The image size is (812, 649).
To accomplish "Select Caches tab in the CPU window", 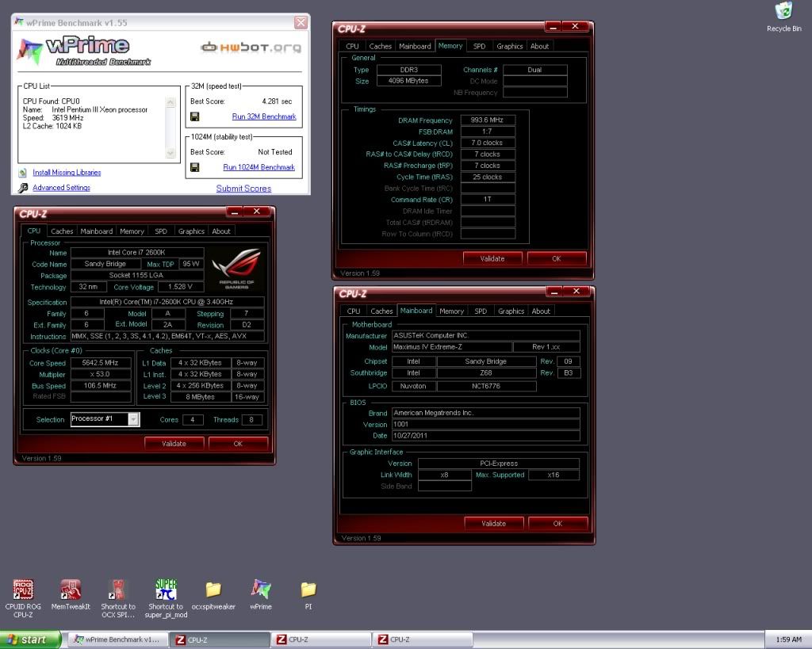I will [x=62, y=231].
